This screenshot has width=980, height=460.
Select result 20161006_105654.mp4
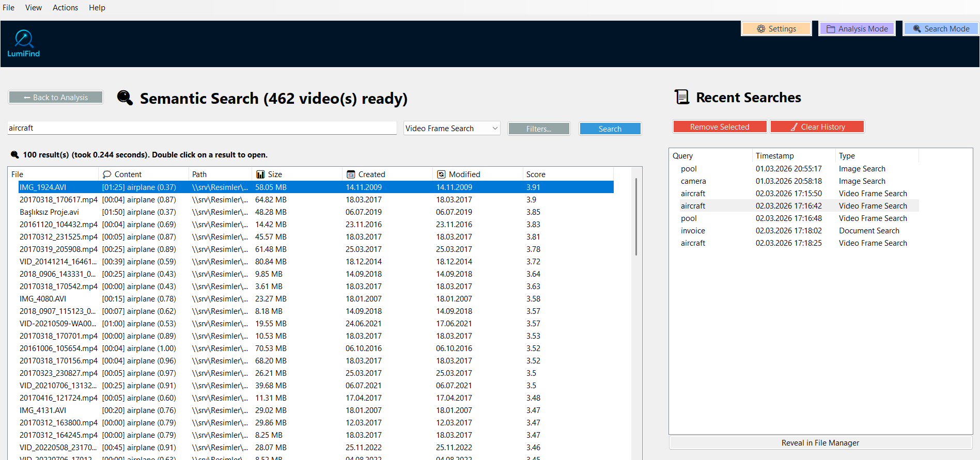click(316, 348)
